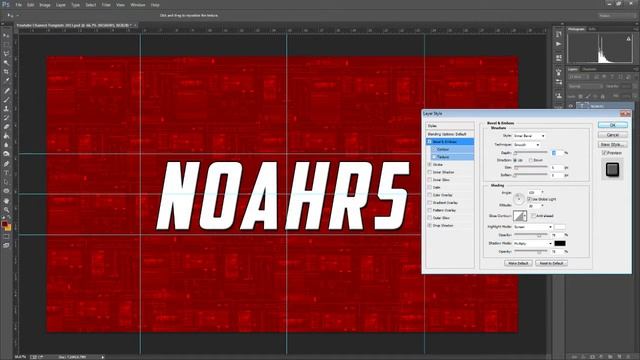Click OK in Layer Style dialog
Screen dimensions: 640x360
tap(613, 125)
